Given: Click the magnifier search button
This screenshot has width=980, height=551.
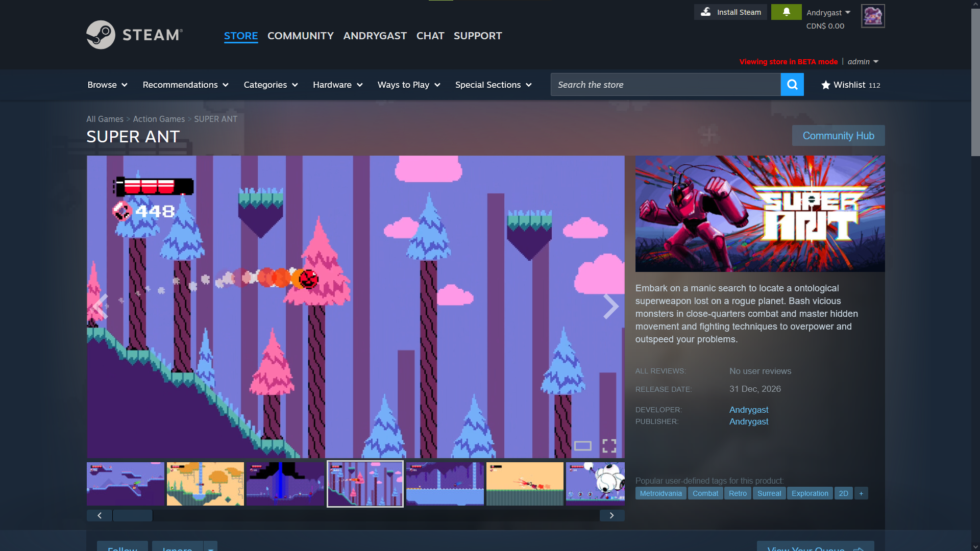Looking at the screenshot, I should 792,85.
